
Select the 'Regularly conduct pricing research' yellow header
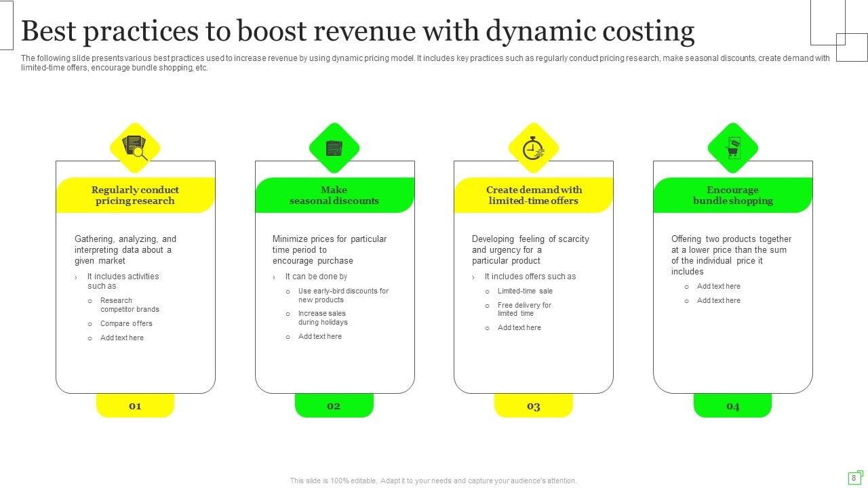pyautogui.click(x=135, y=195)
